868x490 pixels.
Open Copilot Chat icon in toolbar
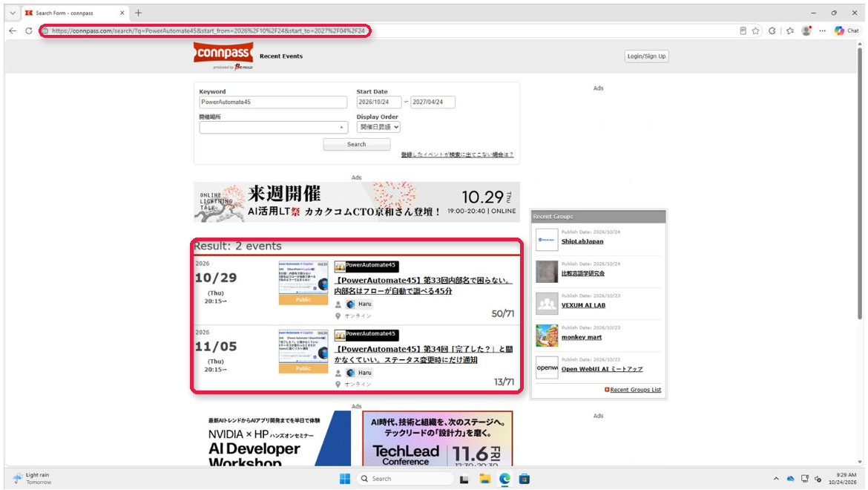coord(846,31)
